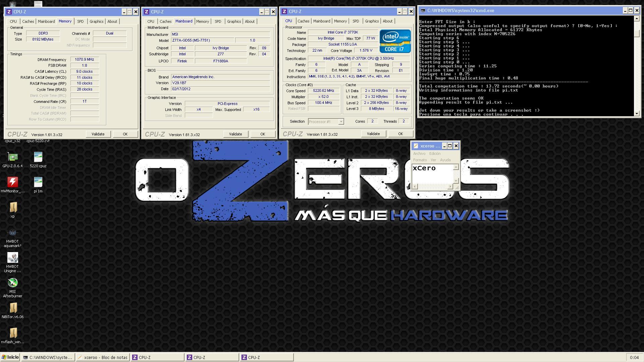
Task: Open cpuz_x32 desktop shortcut
Action: (12, 141)
